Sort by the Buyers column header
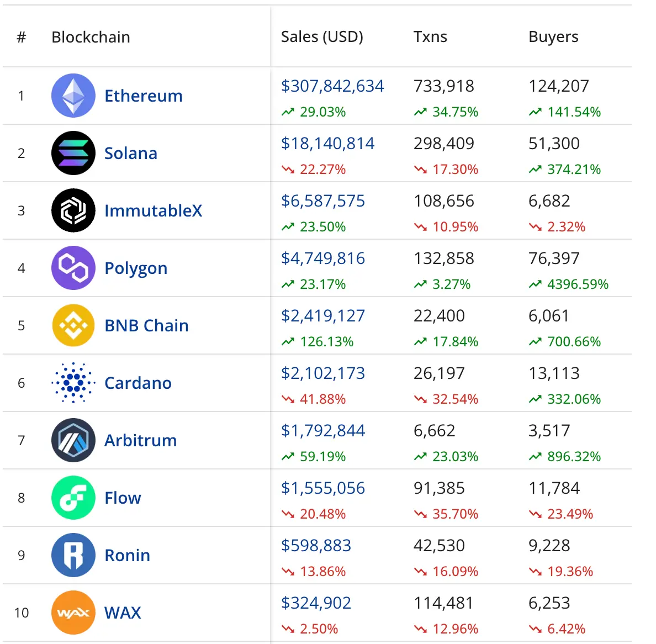656x644 pixels. tap(553, 37)
